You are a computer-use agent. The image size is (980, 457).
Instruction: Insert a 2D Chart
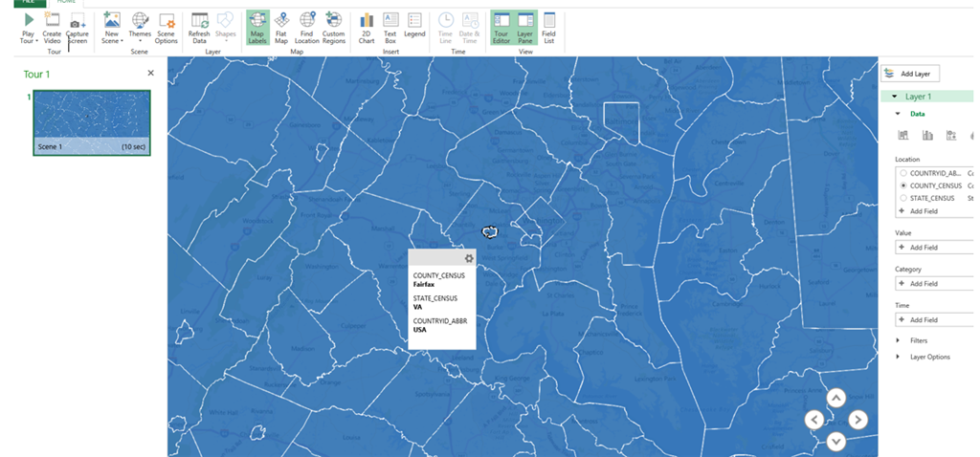[367, 28]
